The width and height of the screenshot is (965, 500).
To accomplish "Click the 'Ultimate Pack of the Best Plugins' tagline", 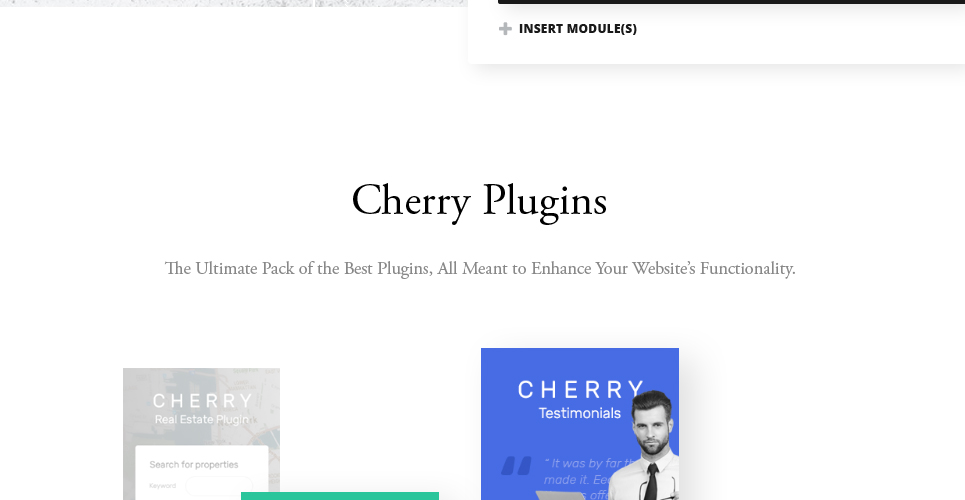I will coord(480,268).
